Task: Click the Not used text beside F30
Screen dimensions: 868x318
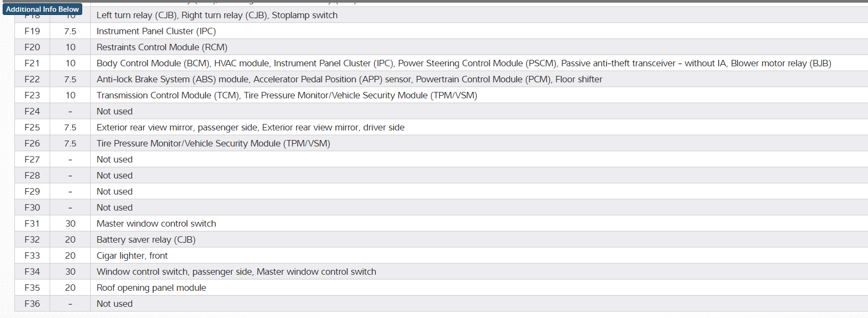Action: (x=114, y=207)
